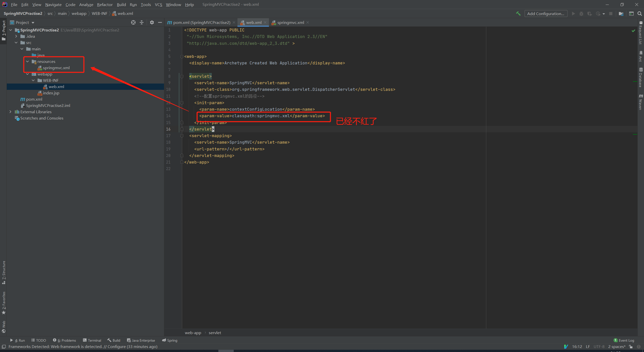Screen dimensions: 644x352
Task: Click the locate-in-project target icon
Action: coord(133,22)
